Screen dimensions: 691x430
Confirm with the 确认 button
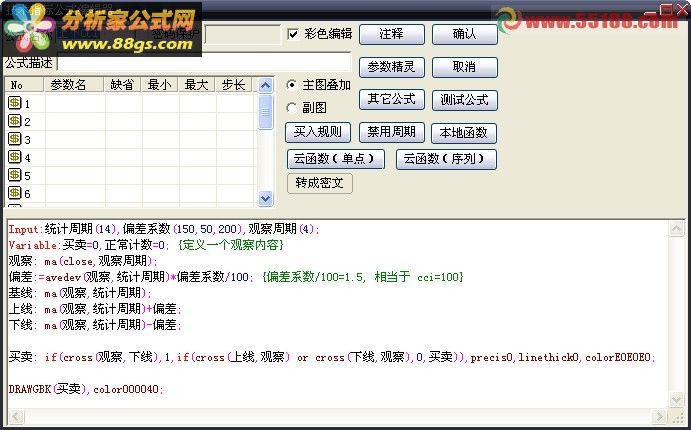coord(464,34)
